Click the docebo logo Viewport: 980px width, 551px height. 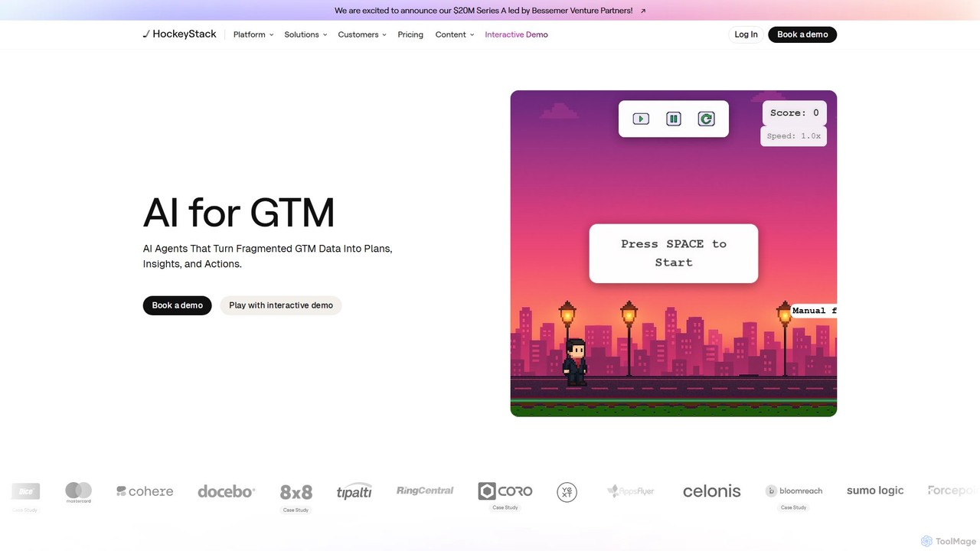tap(226, 491)
